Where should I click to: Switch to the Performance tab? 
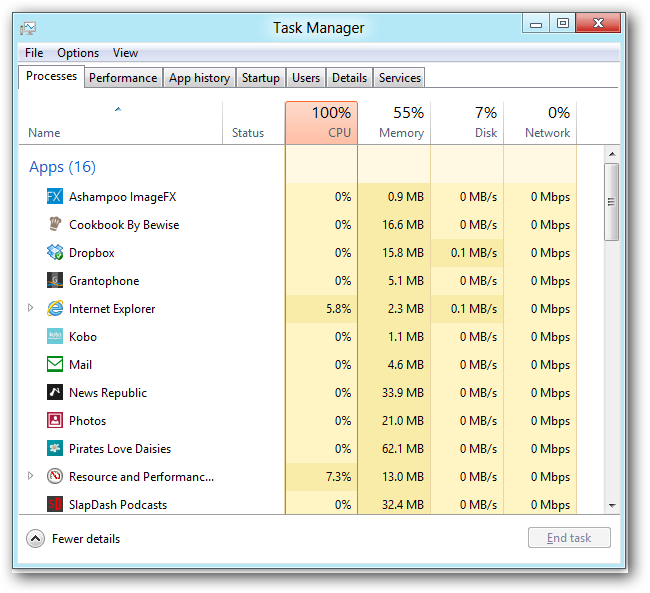(x=123, y=78)
